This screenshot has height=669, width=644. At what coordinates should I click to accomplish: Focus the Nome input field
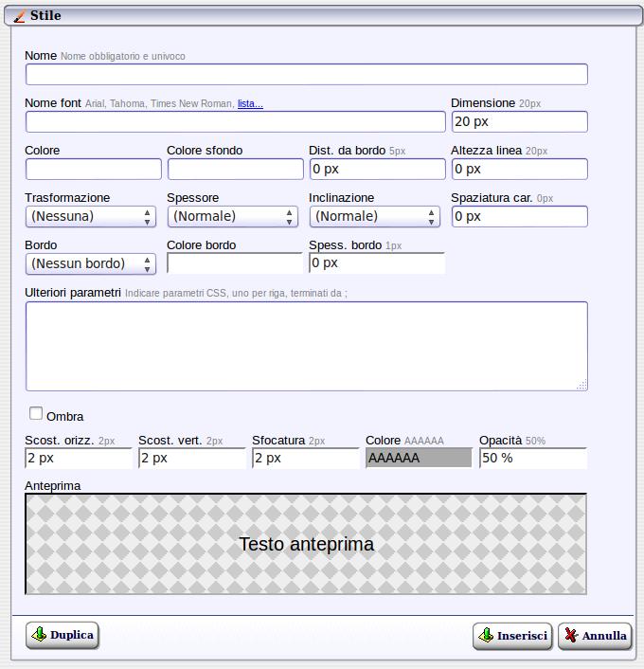pos(306,74)
